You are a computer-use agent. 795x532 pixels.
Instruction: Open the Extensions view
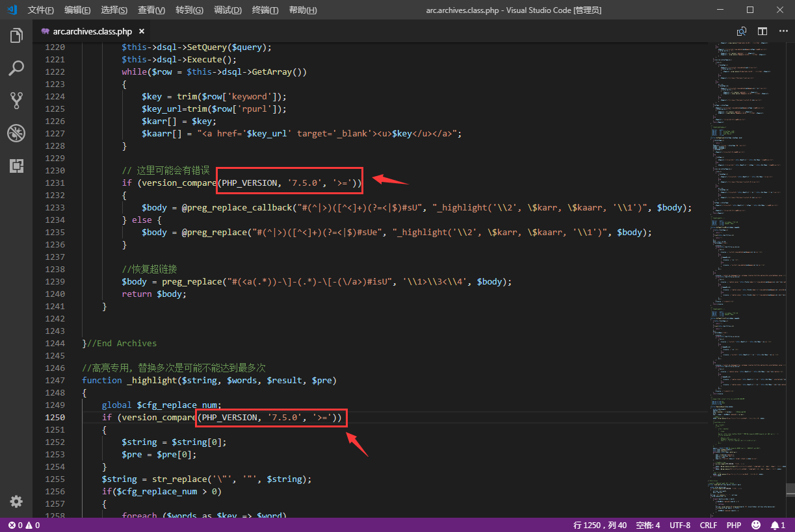pos(16,166)
